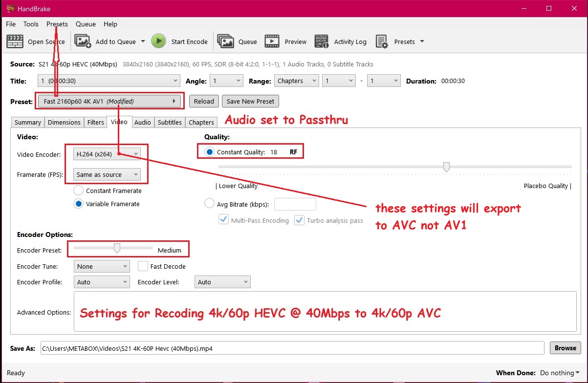588x383 pixels.
Task: Open the Angle dropdown
Action: point(227,81)
